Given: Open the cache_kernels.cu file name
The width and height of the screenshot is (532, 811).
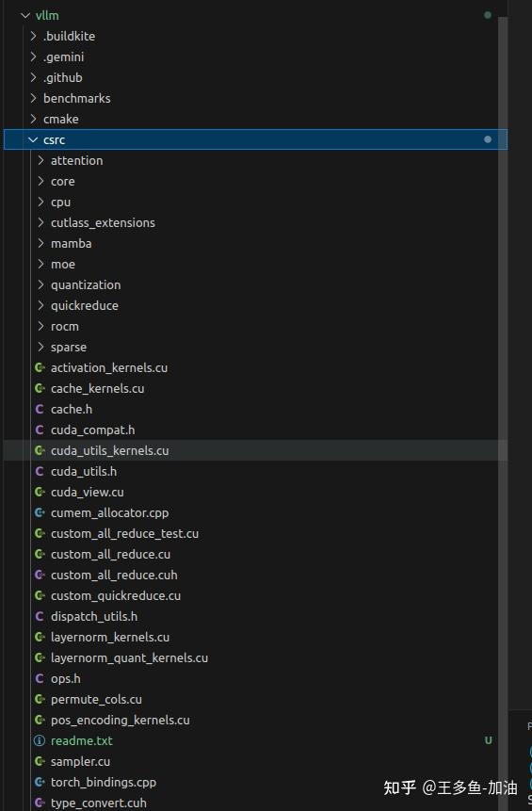Looking at the screenshot, I should [x=97, y=388].
